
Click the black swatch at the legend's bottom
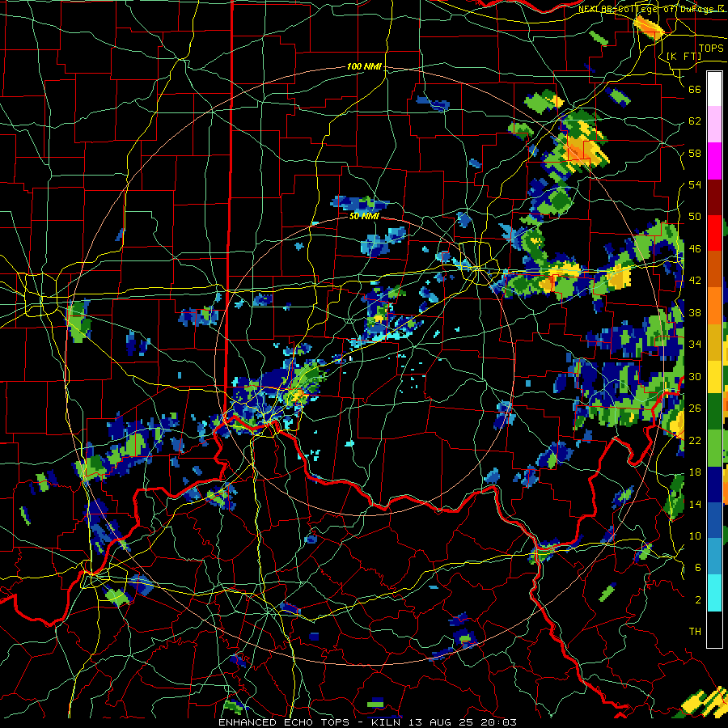coord(714,629)
